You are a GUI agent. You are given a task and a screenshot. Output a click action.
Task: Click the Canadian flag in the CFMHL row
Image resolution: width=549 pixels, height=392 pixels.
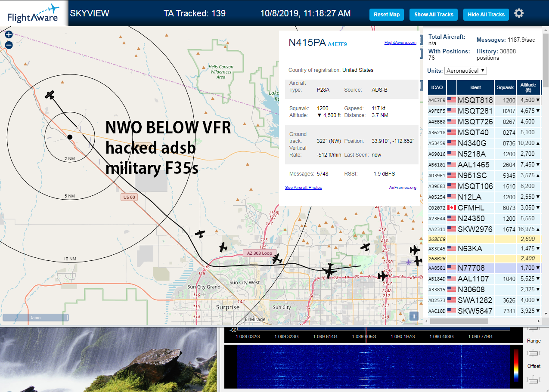[x=452, y=207]
